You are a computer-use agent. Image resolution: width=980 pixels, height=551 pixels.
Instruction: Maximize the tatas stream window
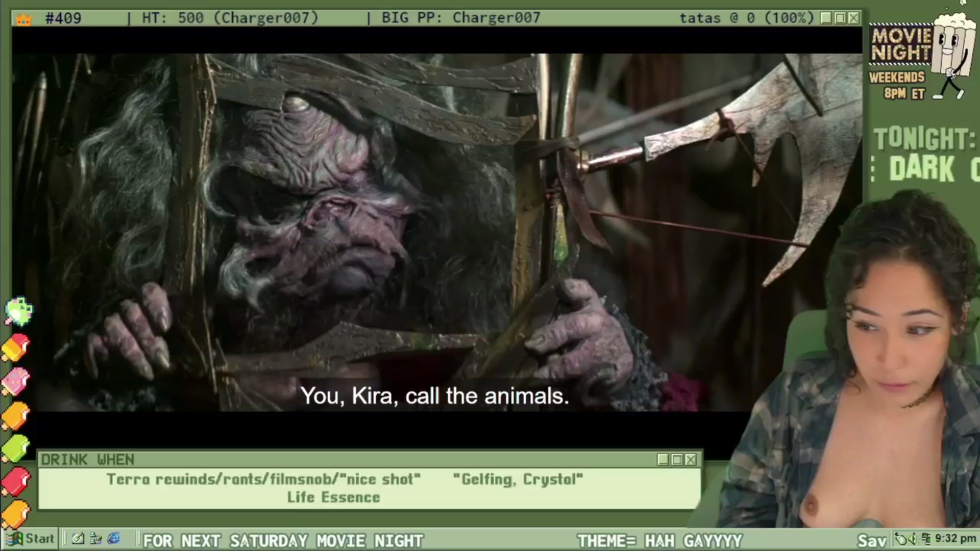(840, 18)
